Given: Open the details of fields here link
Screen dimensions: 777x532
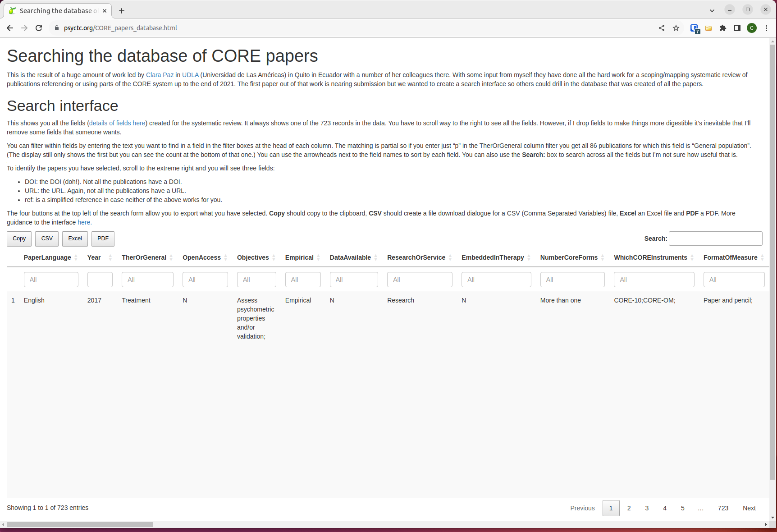Looking at the screenshot, I should pyautogui.click(x=117, y=123).
